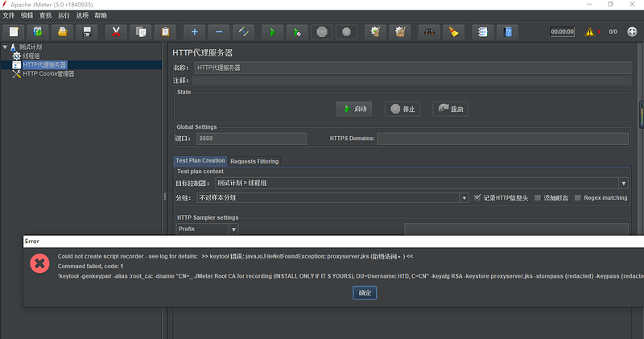The height and width of the screenshot is (339, 644).
Task: Click the New test plan icon
Action: (x=14, y=31)
